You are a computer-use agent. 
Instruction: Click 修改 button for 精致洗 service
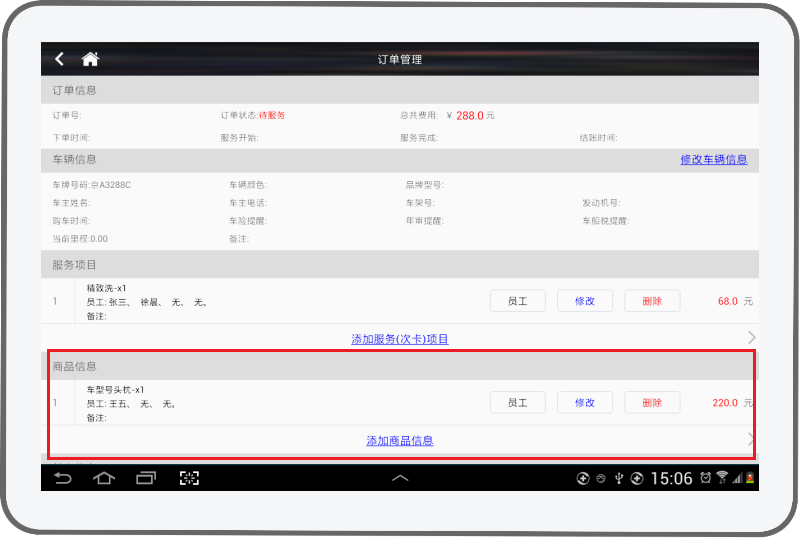coord(585,301)
